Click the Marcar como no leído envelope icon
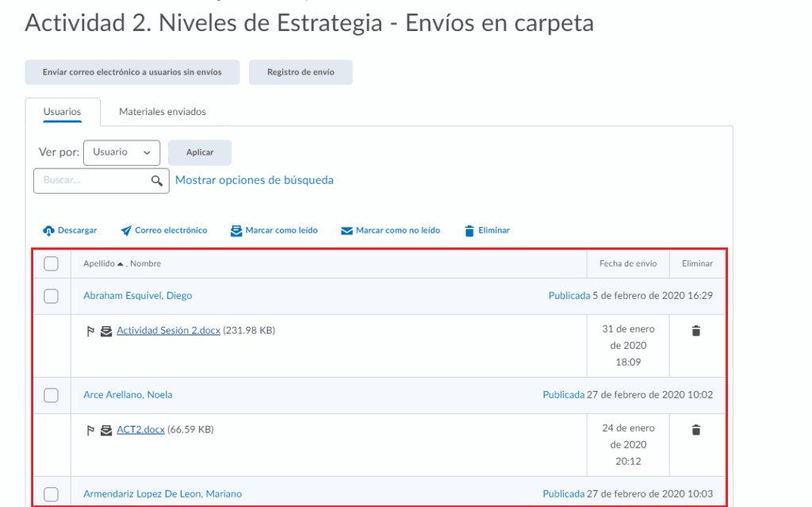Screen dimensions: 812x507 [x=347, y=231]
